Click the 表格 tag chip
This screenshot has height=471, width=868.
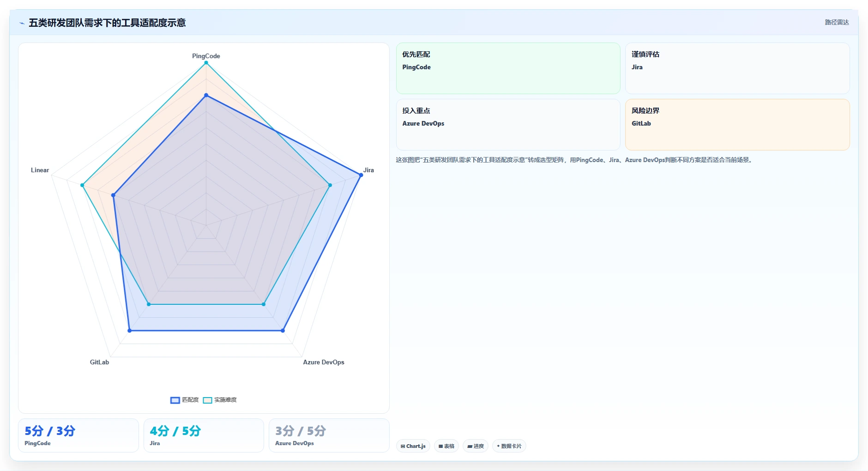(x=446, y=446)
